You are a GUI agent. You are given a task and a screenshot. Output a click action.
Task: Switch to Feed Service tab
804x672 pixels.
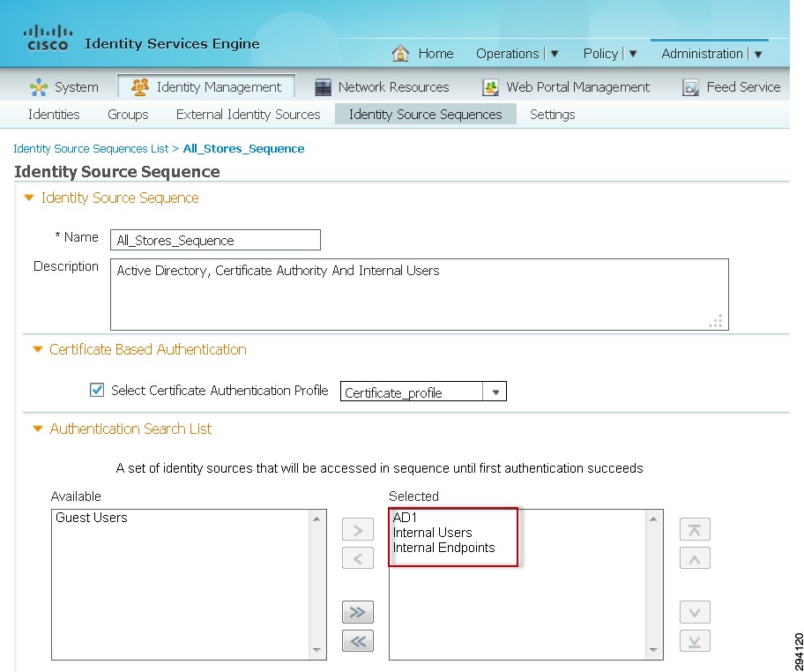pyautogui.click(x=743, y=87)
